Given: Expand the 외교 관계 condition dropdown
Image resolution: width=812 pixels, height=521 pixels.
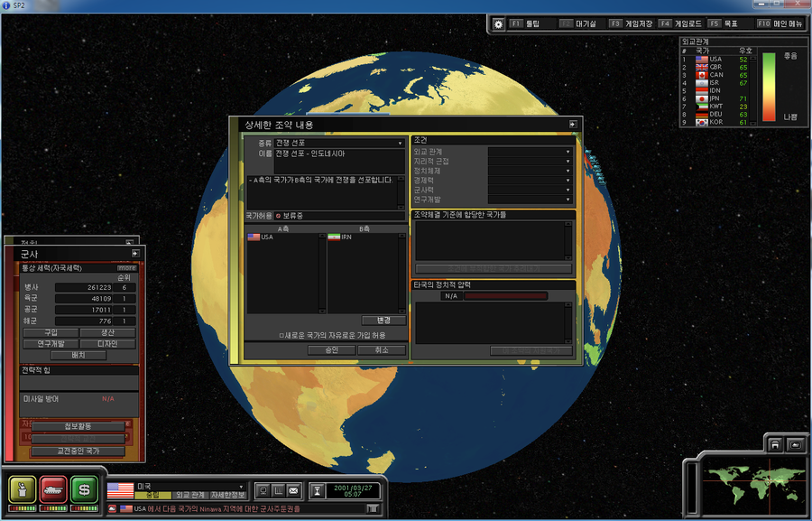Looking at the screenshot, I should [568, 152].
